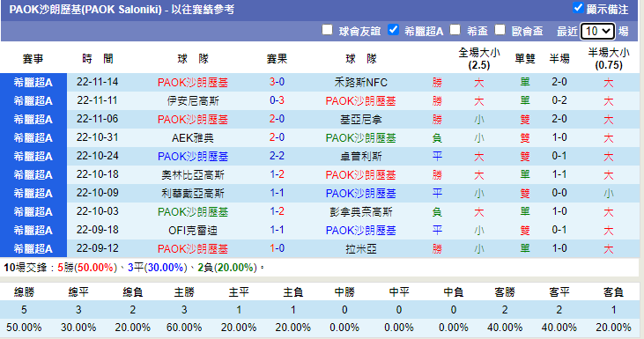The width and height of the screenshot is (644, 339).
Task: Open the 彭拿典奈高斯 team link
Action: pos(360,212)
